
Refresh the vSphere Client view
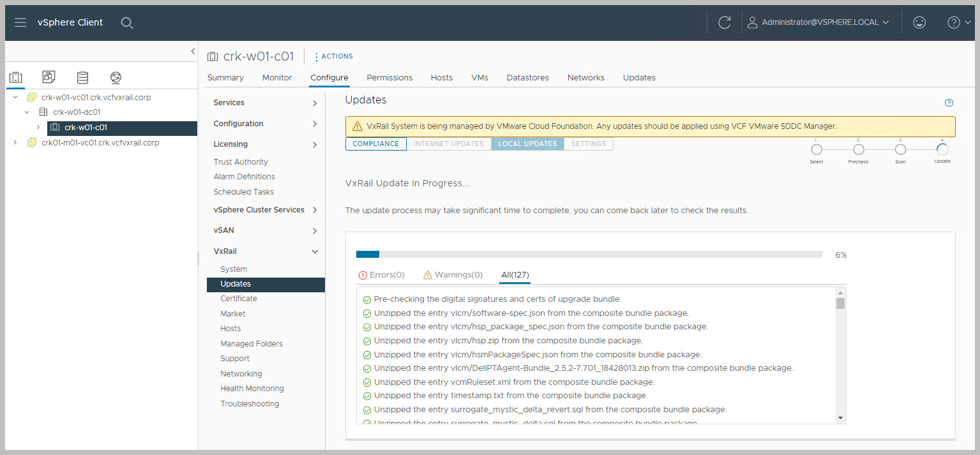pos(724,23)
